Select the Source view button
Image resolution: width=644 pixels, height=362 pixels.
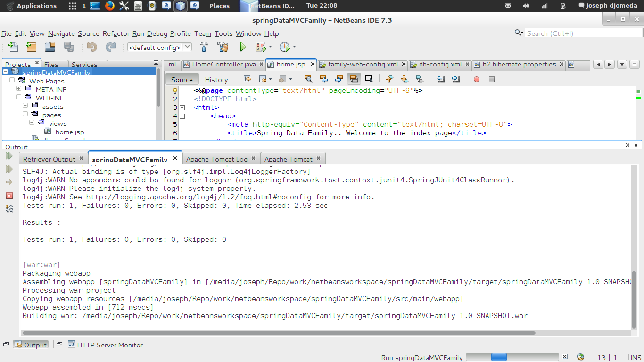pos(182,80)
